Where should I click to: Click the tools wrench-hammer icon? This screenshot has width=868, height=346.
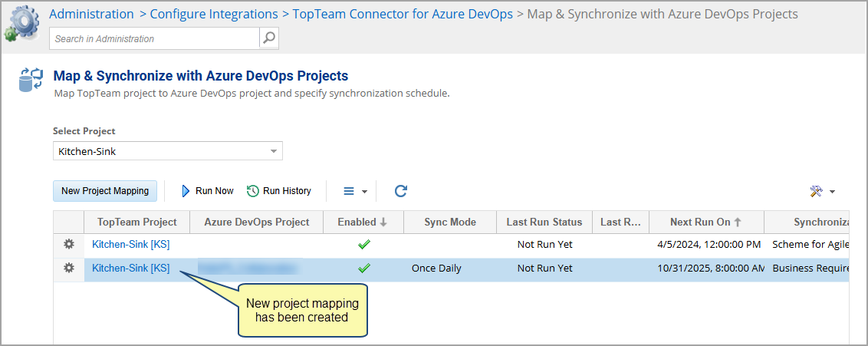[x=816, y=191]
